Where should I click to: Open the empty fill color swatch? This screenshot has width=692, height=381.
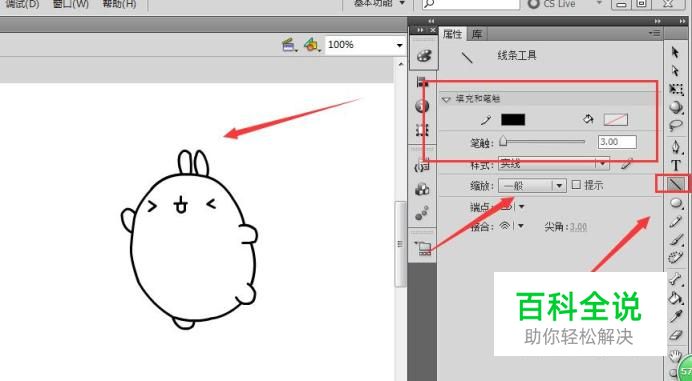coord(616,120)
